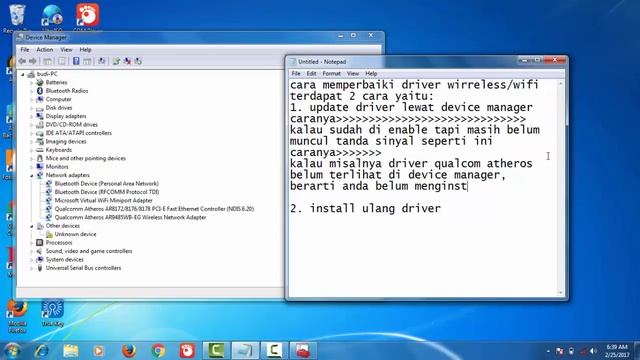Click the Scan for hardware changes icon
This screenshot has width=640, height=360.
(101, 61)
